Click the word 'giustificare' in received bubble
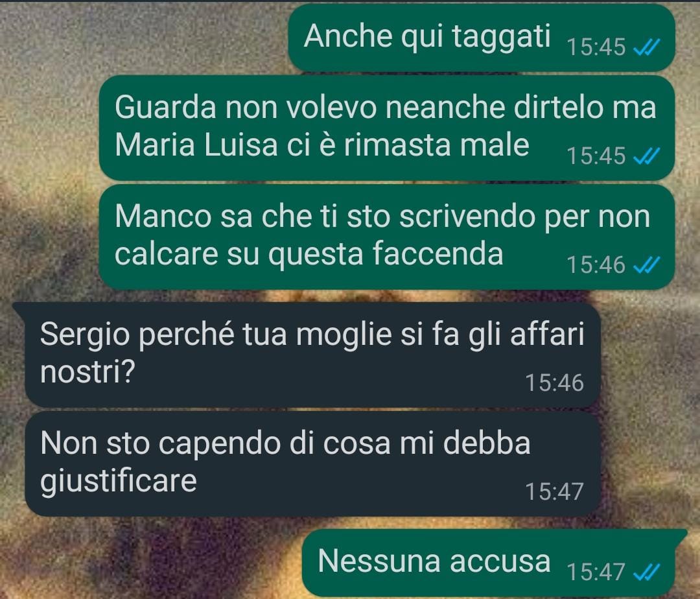 point(119,482)
